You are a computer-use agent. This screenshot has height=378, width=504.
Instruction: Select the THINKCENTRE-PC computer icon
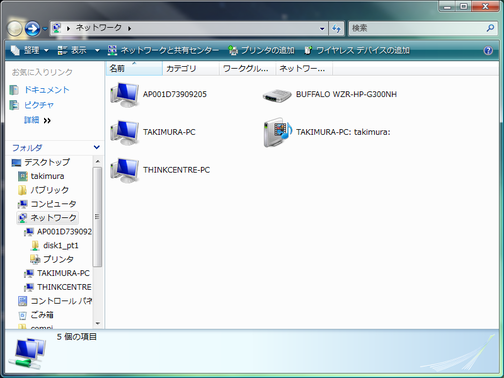pyautogui.click(x=125, y=170)
